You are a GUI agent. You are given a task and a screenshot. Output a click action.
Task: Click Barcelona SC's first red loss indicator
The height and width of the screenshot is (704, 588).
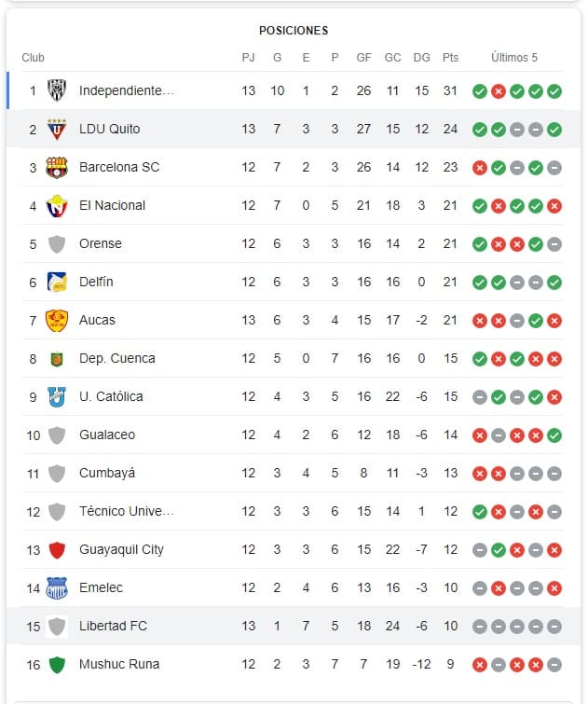[x=479, y=167]
